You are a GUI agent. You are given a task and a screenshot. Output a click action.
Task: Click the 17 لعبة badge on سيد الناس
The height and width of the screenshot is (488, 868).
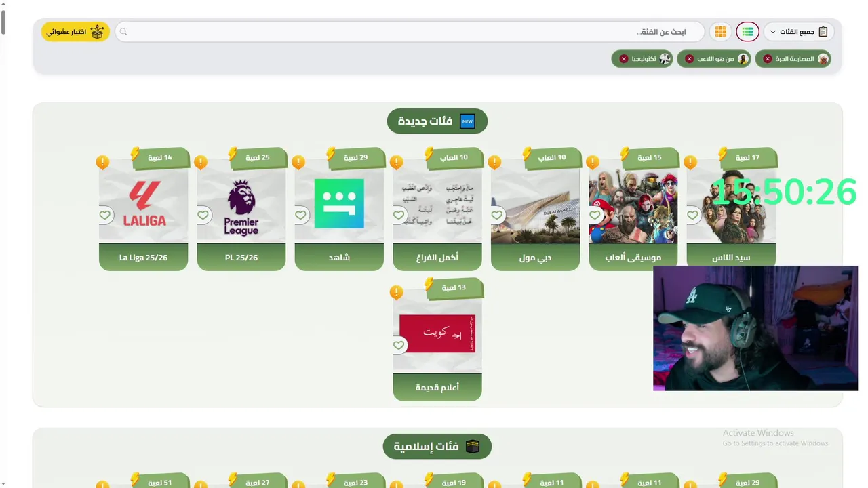click(x=747, y=157)
